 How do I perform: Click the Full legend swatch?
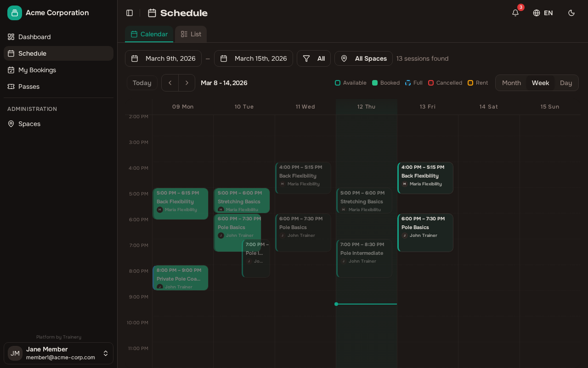tap(408, 83)
